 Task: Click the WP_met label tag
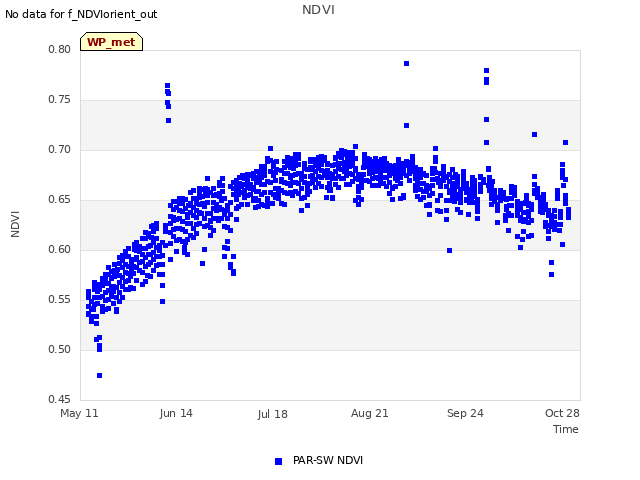point(111,42)
